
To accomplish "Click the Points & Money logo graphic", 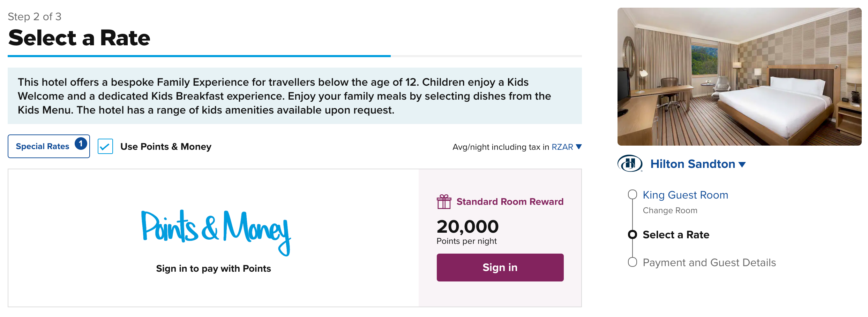I will click(x=216, y=231).
